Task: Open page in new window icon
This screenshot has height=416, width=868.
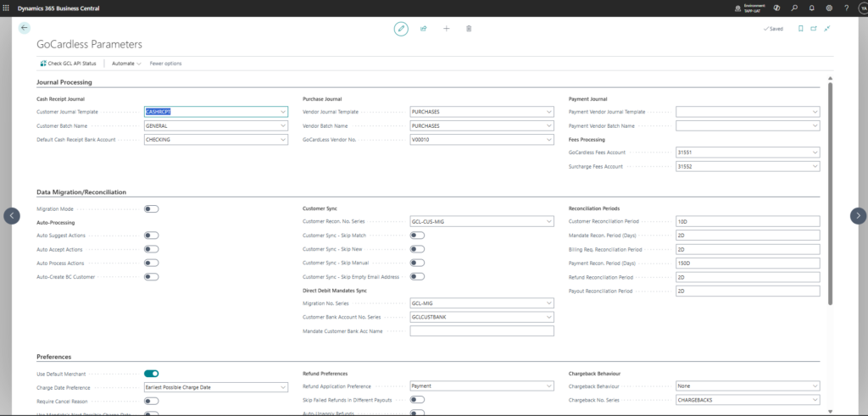Action: pyautogui.click(x=814, y=28)
